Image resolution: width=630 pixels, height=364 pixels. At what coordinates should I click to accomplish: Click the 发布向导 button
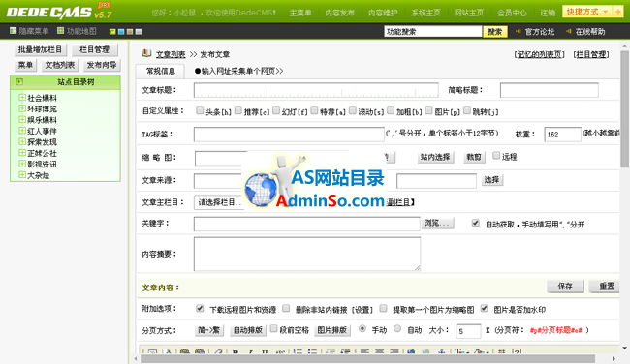102,65
